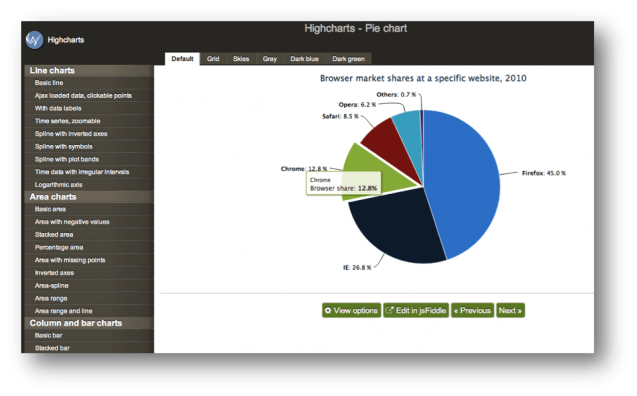Open the Basic line demo

pyautogui.click(x=89, y=83)
